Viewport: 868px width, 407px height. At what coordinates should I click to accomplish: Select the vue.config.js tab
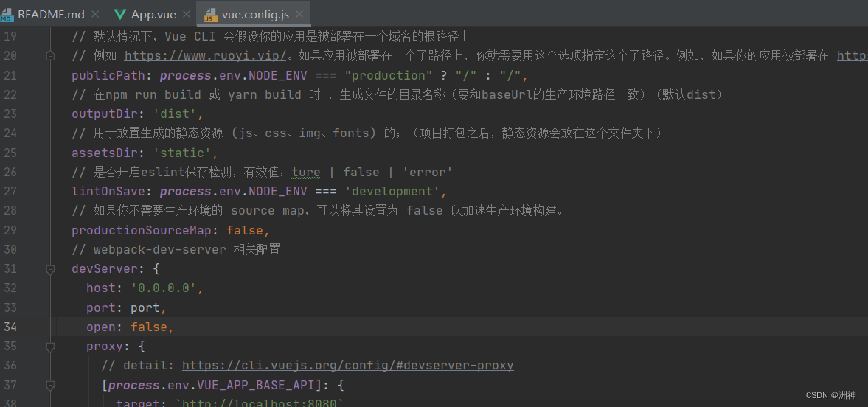coord(254,15)
